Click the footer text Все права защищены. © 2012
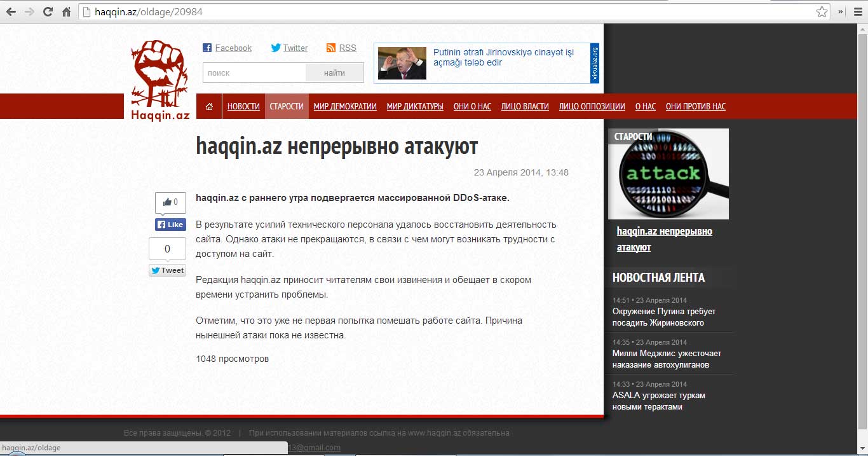This screenshot has width=868, height=456. (x=177, y=433)
